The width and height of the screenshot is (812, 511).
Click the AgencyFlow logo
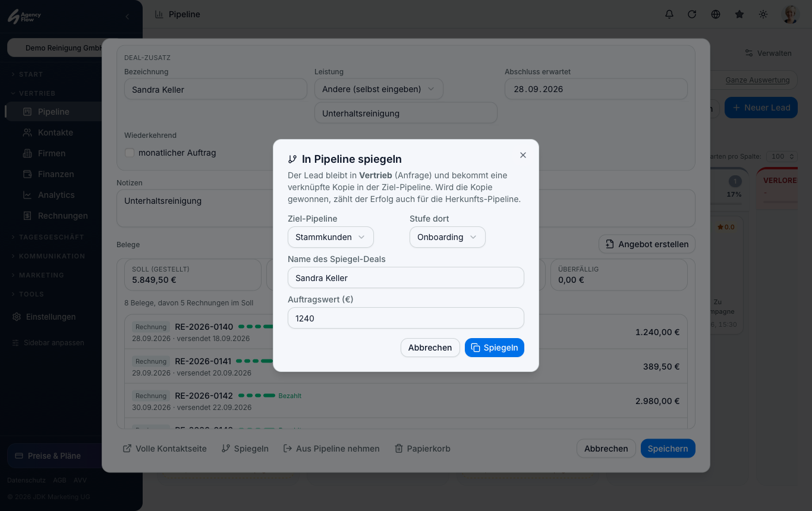24,17
